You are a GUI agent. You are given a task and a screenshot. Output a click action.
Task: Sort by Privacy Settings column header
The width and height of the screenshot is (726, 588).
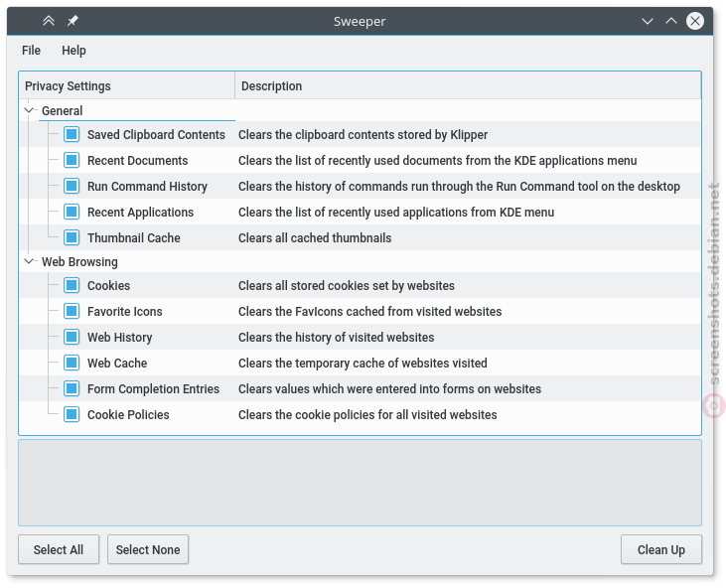pyautogui.click(x=127, y=85)
